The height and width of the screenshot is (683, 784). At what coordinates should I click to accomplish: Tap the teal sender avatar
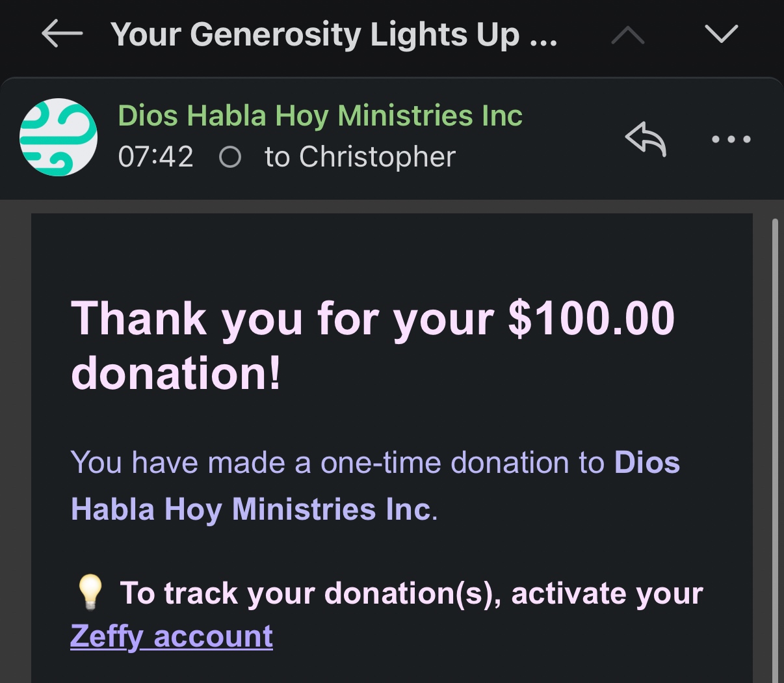[x=59, y=137]
